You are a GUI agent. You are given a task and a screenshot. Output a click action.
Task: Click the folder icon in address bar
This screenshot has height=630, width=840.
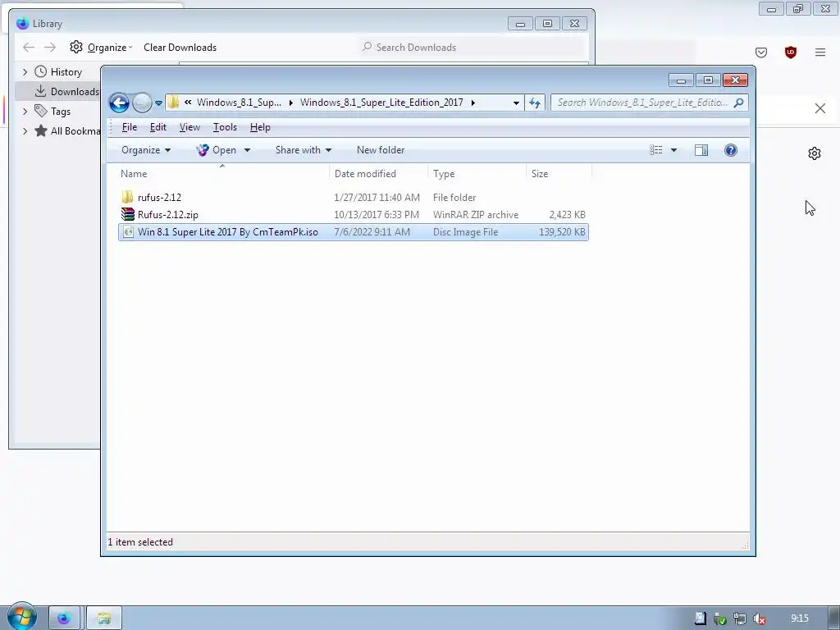point(173,102)
